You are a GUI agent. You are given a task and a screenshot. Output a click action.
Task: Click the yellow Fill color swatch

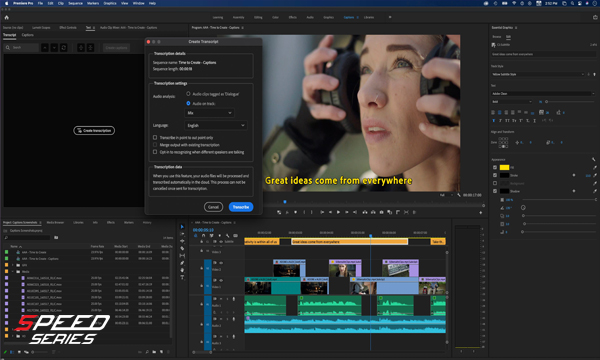[504, 168]
